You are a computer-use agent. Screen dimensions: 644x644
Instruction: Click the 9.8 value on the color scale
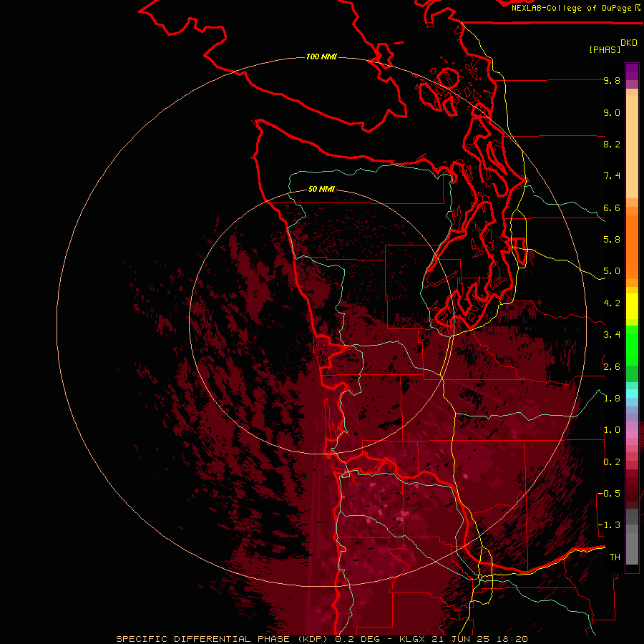pos(612,80)
